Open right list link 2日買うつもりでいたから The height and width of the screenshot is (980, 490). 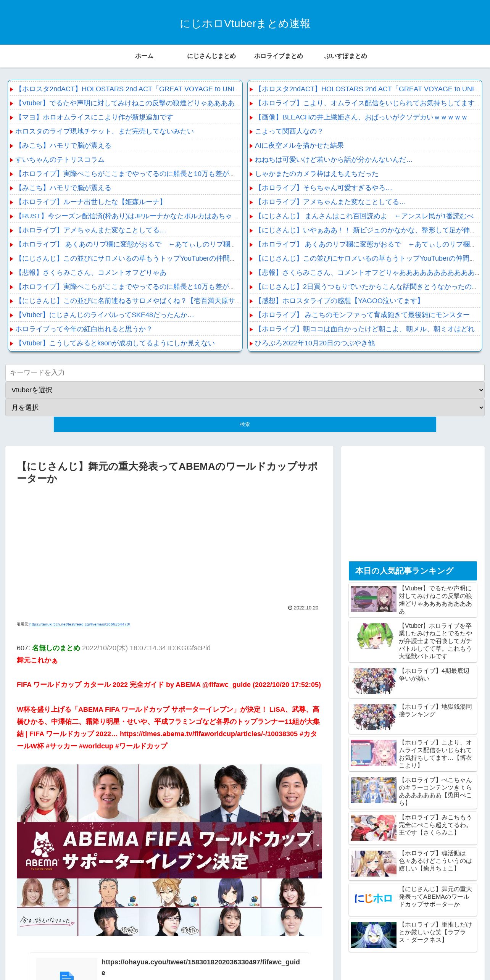pos(366,287)
